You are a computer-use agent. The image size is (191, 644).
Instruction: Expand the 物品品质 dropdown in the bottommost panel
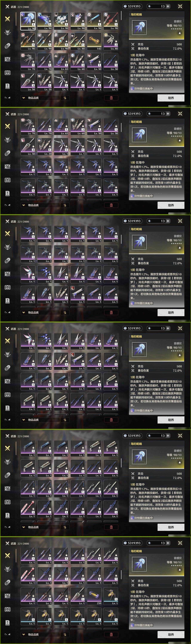point(40,634)
